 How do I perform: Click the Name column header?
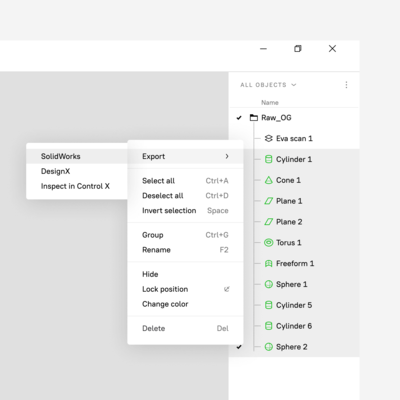tap(270, 103)
